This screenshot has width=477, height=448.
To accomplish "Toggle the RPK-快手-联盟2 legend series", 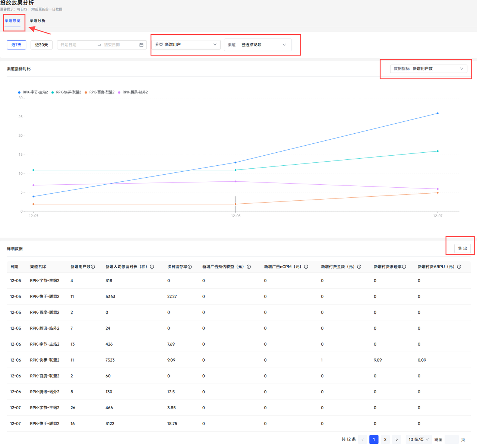I will (66, 92).
